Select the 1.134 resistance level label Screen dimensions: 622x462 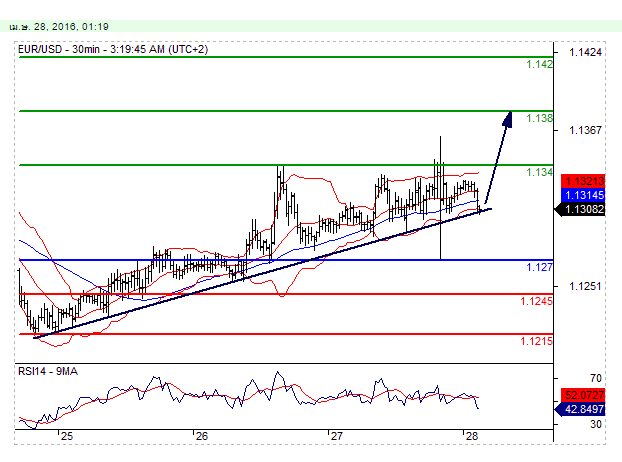(538, 172)
